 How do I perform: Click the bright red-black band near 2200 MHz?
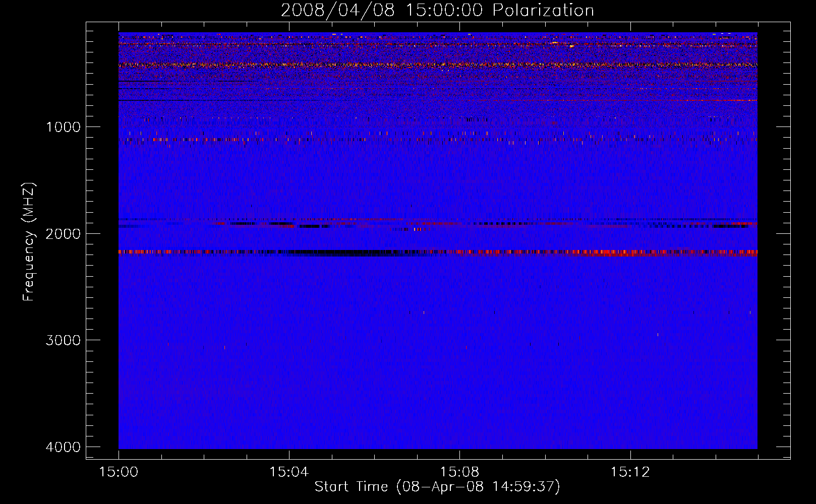click(438, 253)
